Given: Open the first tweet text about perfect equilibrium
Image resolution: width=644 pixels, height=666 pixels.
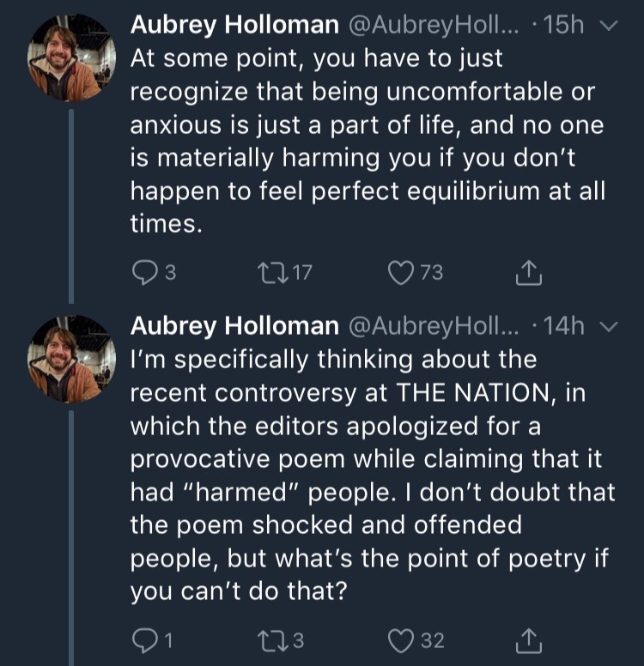Looking at the screenshot, I should pyautogui.click(x=368, y=142).
